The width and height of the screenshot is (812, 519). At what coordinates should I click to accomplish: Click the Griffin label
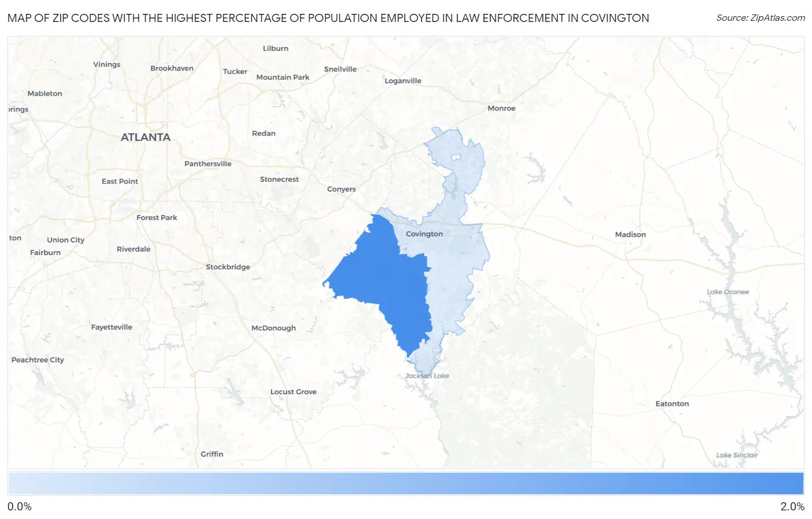(x=212, y=454)
